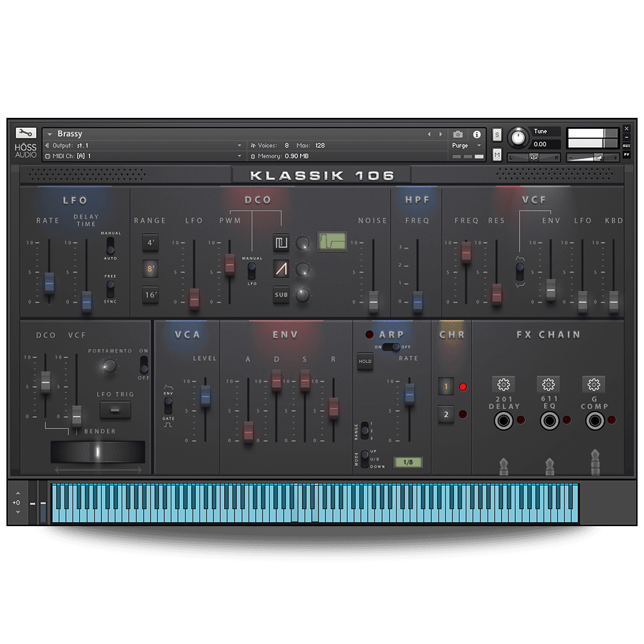Toggle the ARP On/Off switch
This screenshot has width=644, height=644.
tap(391, 347)
